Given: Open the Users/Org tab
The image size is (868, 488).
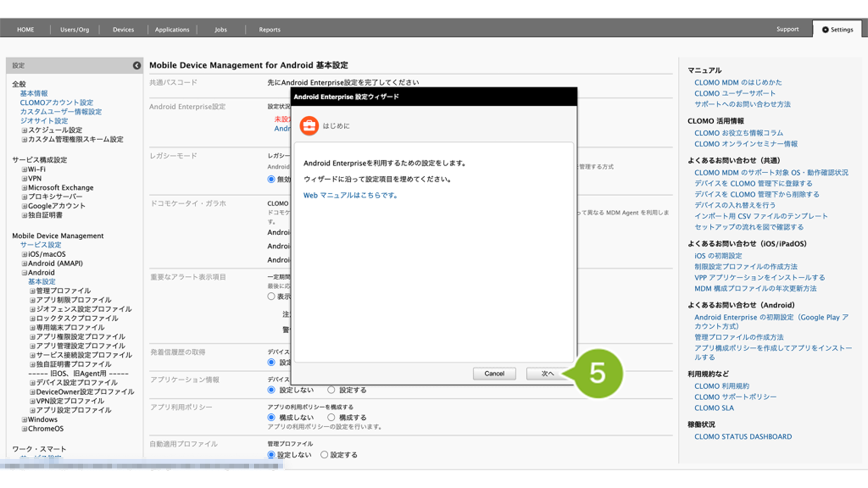Looking at the screenshot, I should 75,30.
